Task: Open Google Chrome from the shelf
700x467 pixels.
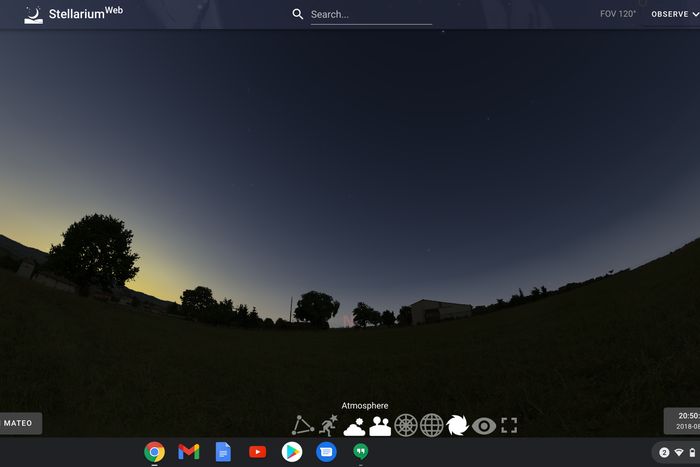Action: coord(154,452)
